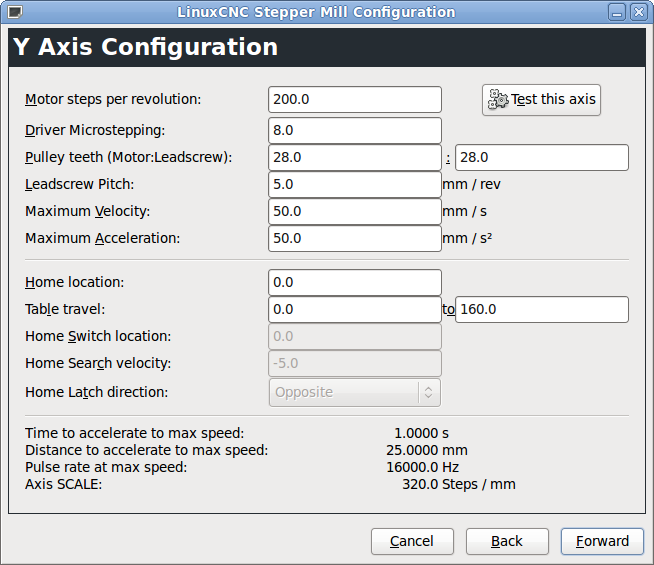Minimize the LinuxCNC configuration window
Screen dimensions: 654x565
click(618, 12)
